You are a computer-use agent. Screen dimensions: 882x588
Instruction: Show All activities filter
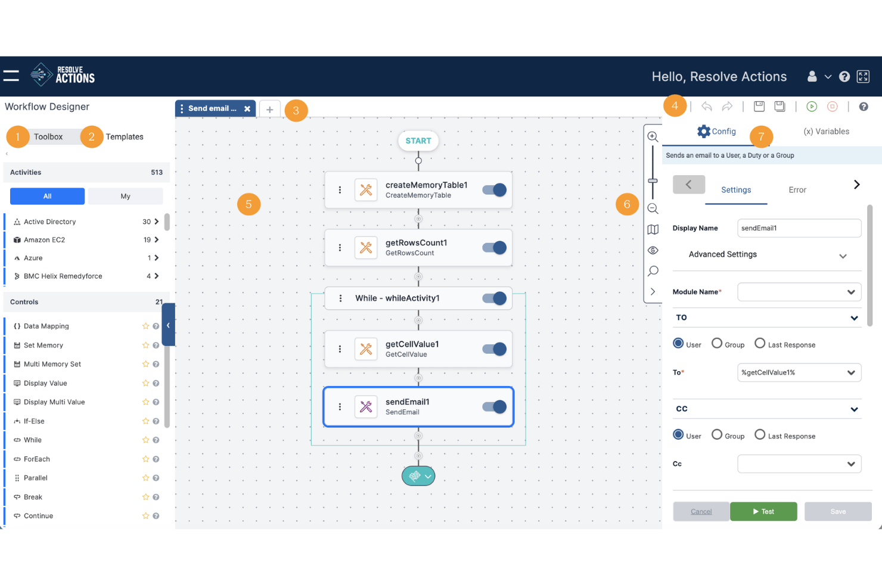tap(47, 196)
